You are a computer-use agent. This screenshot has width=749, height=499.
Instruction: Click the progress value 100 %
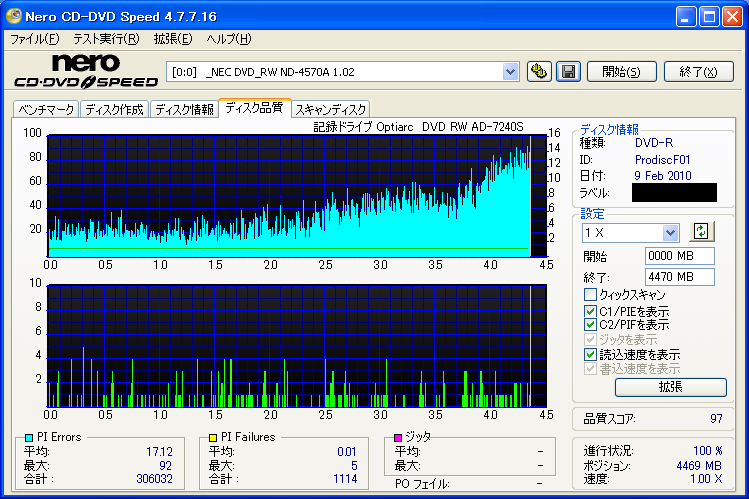click(707, 451)
